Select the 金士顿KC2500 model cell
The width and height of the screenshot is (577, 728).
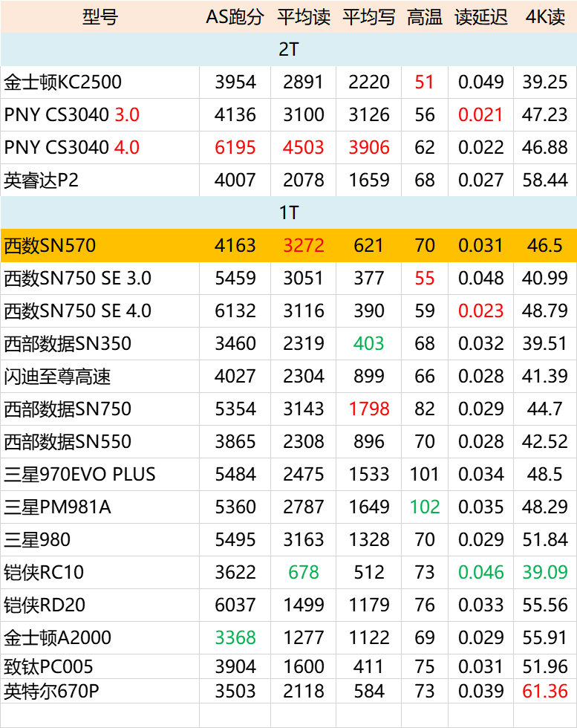(x=100, y=82)
